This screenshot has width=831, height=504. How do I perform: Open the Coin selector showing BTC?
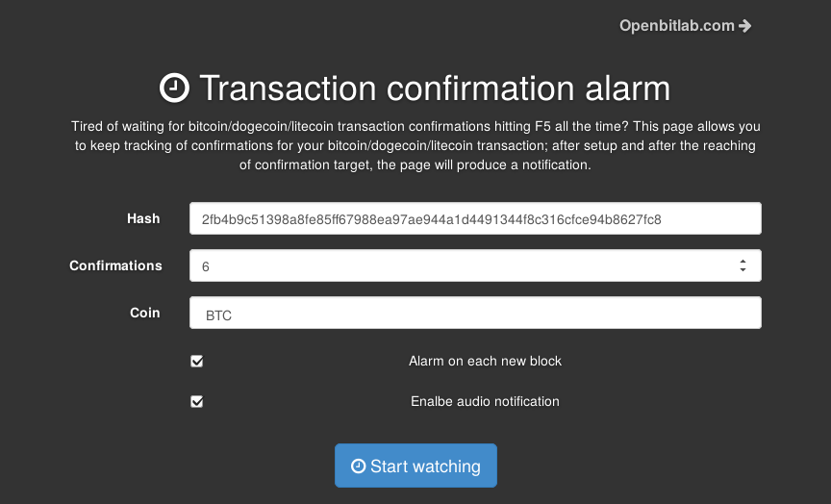coord(475,313)
